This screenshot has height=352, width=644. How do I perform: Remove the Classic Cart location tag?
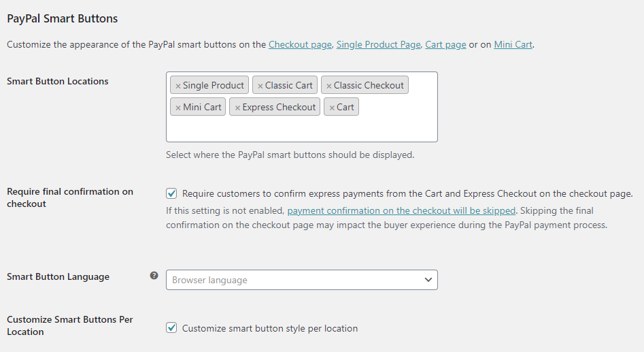pyautogui.click(x=260, y=86)
